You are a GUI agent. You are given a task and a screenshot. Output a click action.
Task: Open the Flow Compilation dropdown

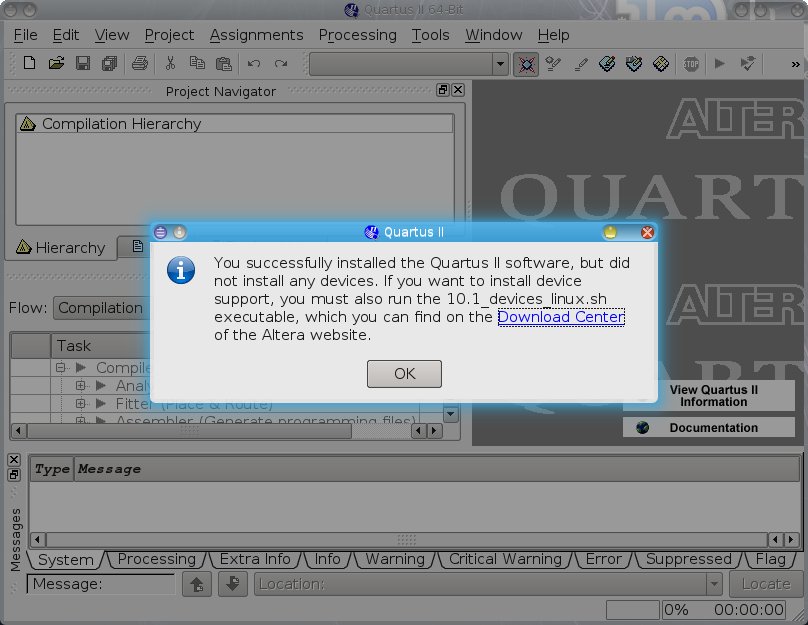tap(100, 308)
